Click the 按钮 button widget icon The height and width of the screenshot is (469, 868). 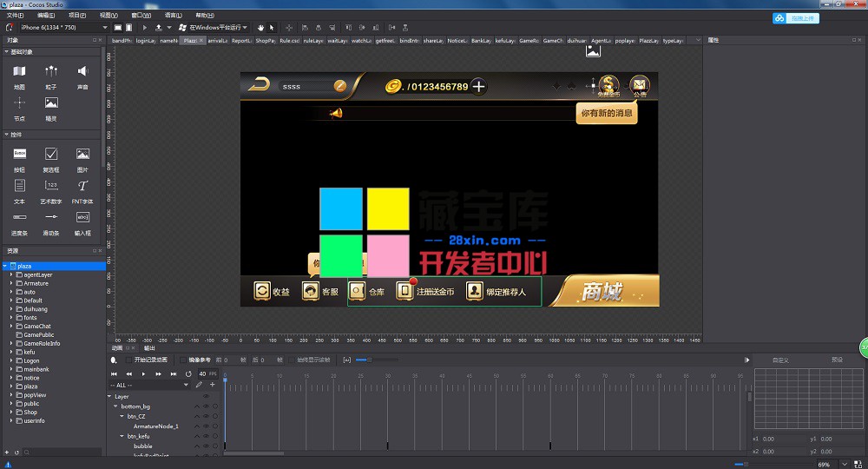[x=20, y=154]
